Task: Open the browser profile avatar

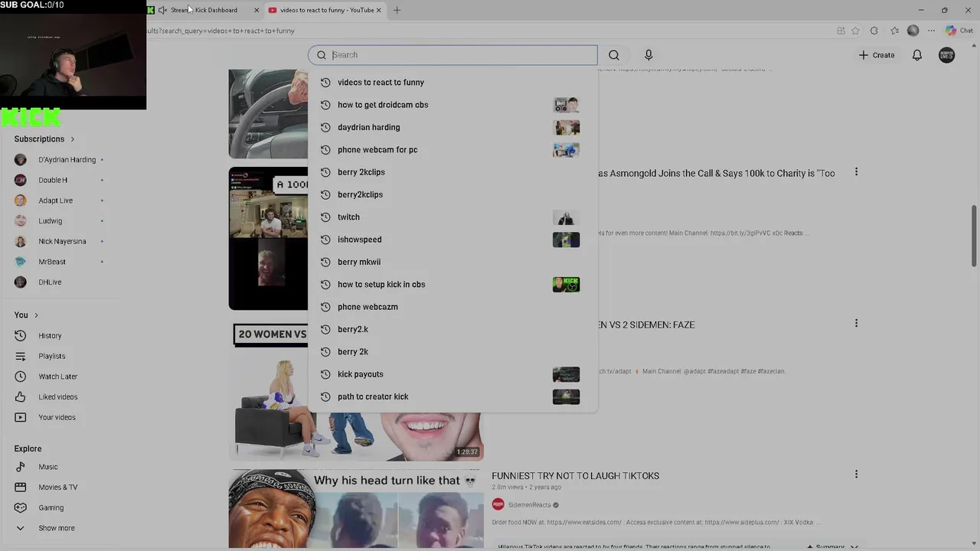Action: point(913,31)
